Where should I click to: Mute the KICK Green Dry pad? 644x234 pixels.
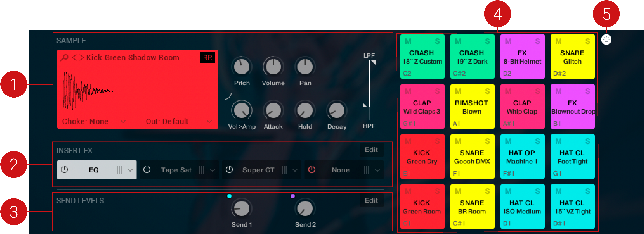coord(408,141)
